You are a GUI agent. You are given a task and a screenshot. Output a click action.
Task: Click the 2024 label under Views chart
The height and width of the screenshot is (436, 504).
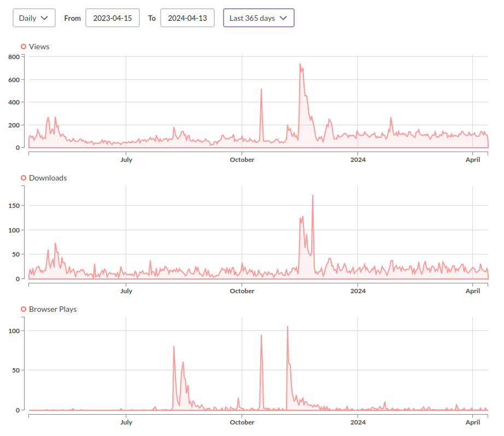pos(358,160)
